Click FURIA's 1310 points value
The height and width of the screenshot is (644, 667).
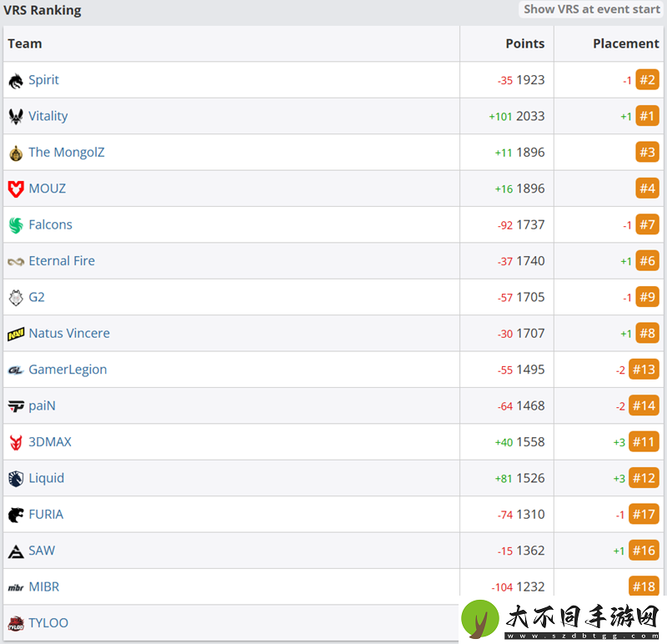530,514
